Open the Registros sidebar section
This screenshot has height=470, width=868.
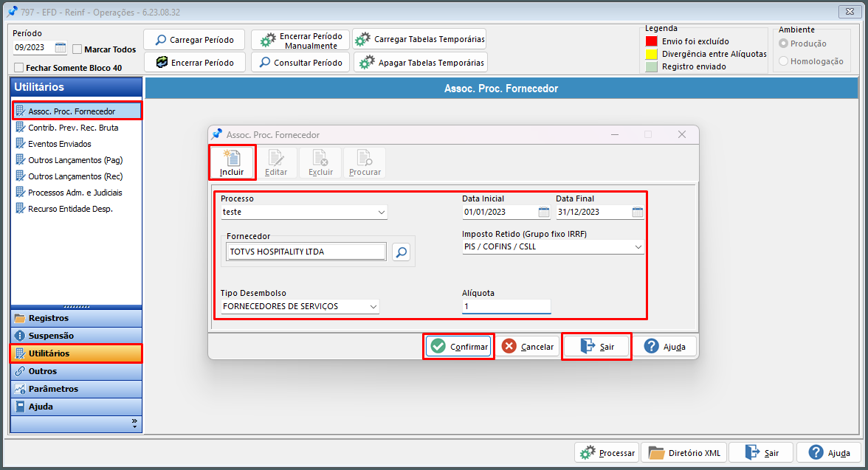point(77,318)
